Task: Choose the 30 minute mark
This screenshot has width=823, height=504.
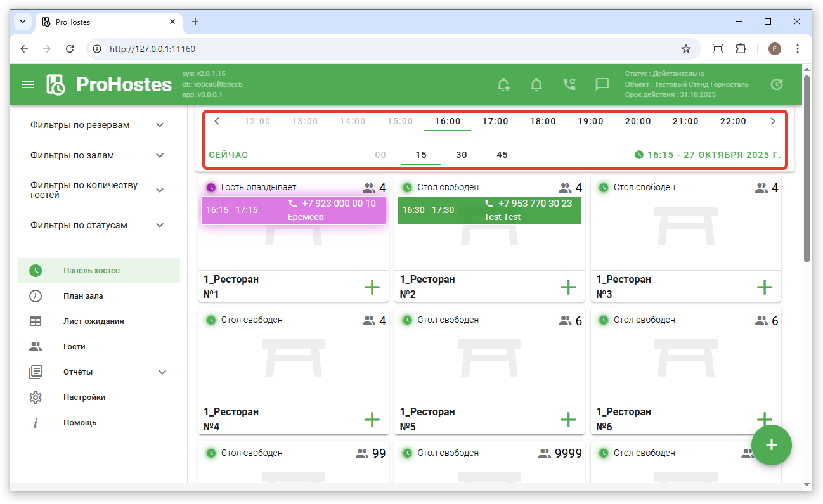Action: click(462, 155)
